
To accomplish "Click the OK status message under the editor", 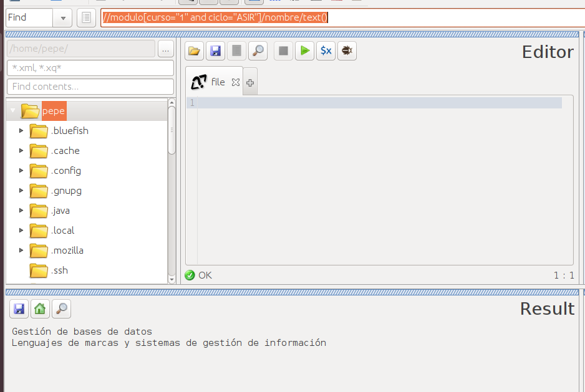I will coord(205,275).
